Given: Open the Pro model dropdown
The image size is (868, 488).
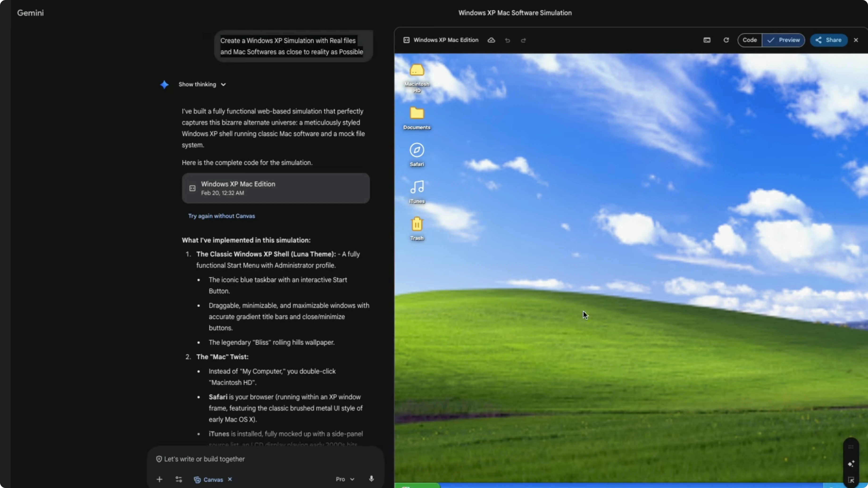Looking at the screenshot, I should tap(344, 479).
